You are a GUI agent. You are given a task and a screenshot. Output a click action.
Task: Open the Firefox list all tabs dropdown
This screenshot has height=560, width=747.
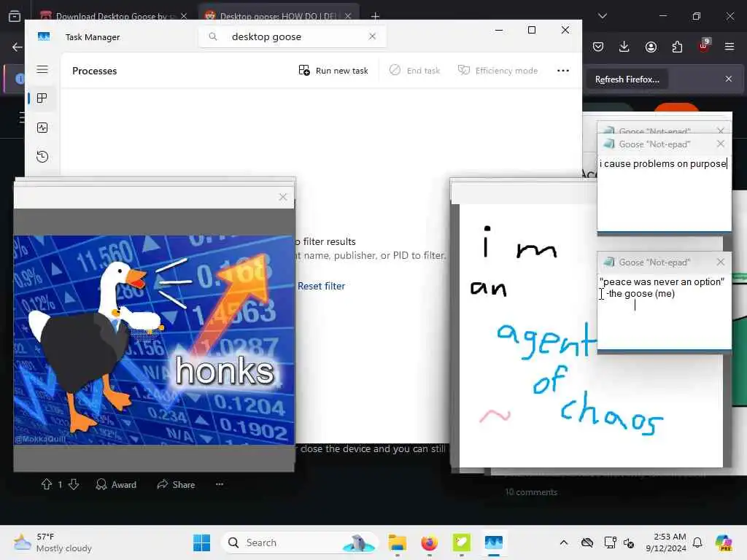pyautogui.click(x=603, y=16)
